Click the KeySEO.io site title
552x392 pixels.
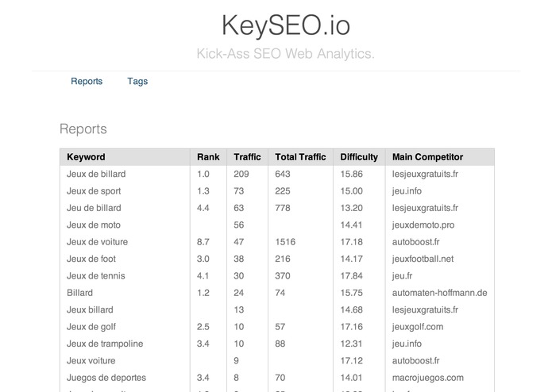coord(285,25)
